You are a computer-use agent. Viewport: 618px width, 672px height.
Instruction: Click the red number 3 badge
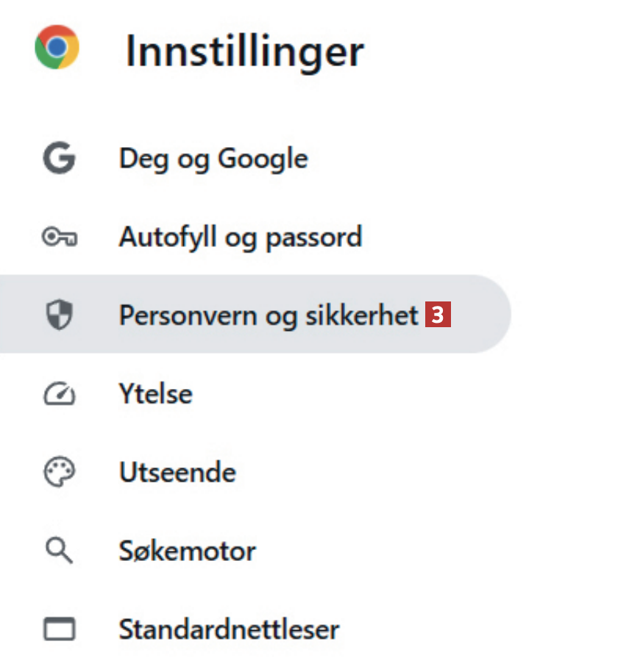(x=438, y=315)
